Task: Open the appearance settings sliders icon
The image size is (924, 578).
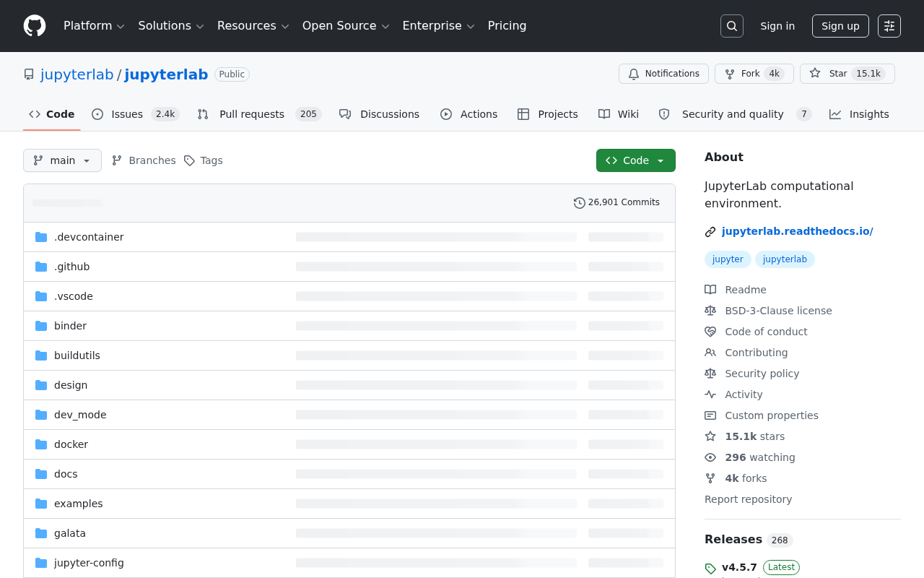Action: [x=889, y=26]
